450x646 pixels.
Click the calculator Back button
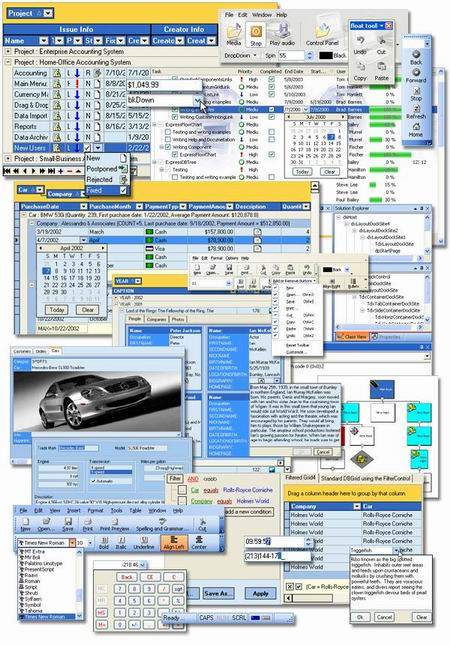coord(127,577)
